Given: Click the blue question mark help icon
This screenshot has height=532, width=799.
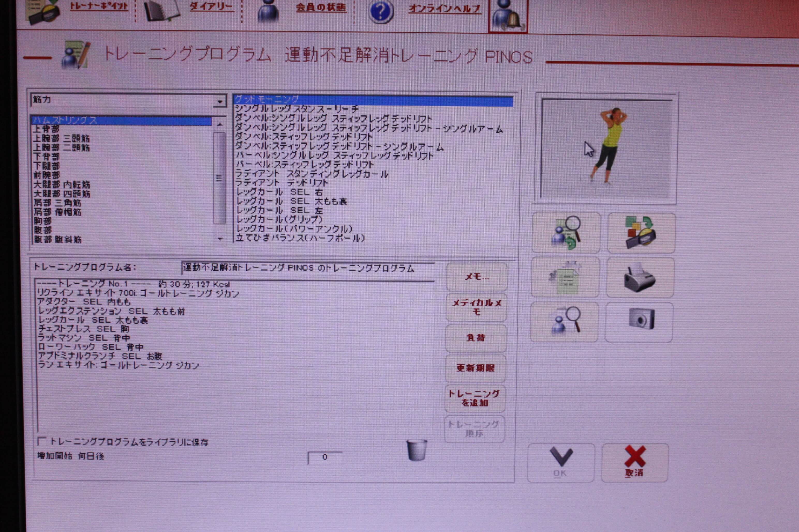Looking at the screenshot, I should (x=380, y=12).
